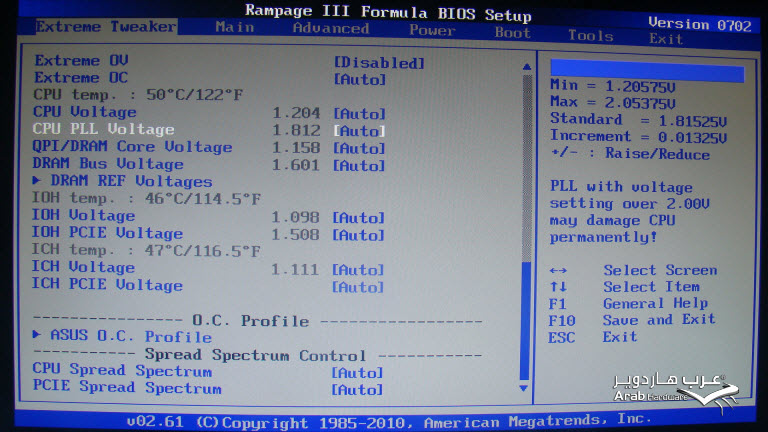768x432 pixels.
Task: Click the blue scrollbar thumb
Action: pos(525,321)
